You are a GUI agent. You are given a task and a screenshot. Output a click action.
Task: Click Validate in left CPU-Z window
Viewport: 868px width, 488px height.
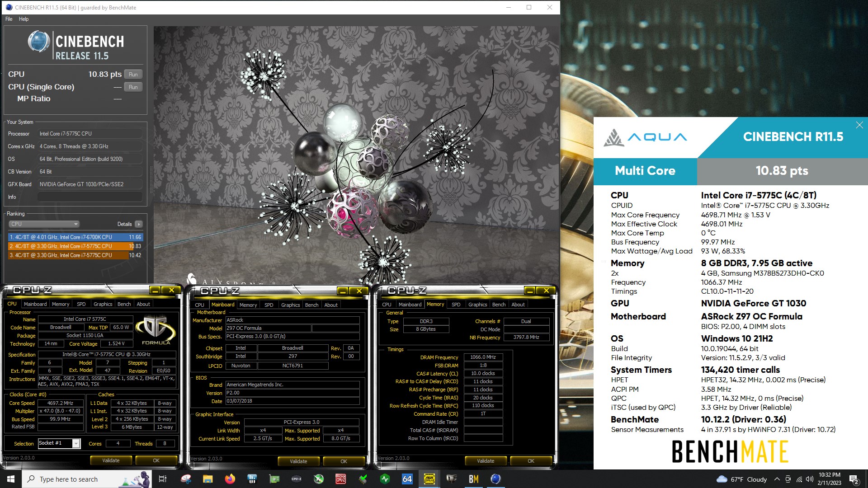tap(111, 460)
